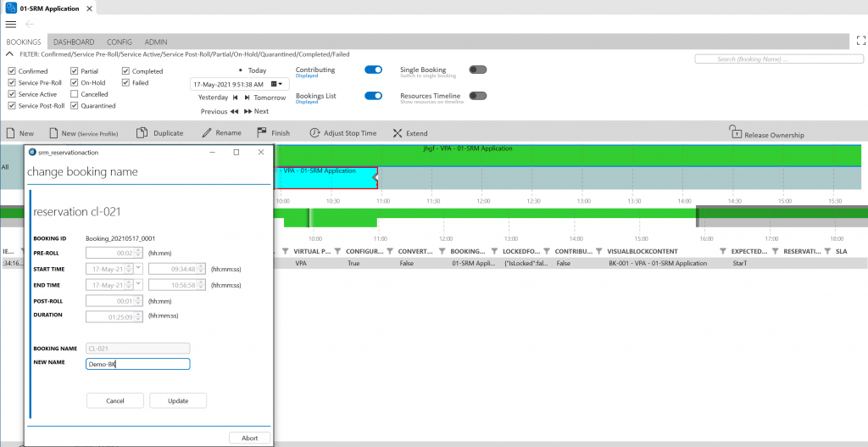Click the rewind icon beside Previous

pyautogui.click(x=234, y=111)
